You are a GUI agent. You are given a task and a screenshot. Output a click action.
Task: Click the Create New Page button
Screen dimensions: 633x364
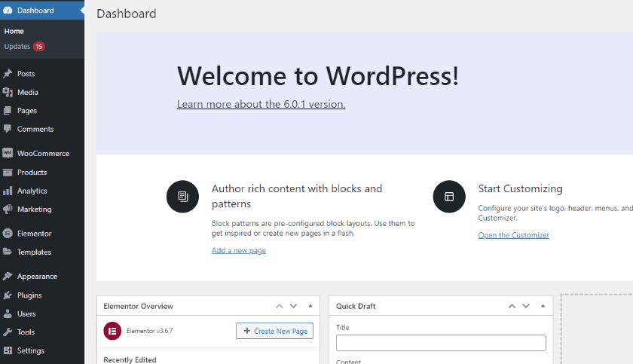tap(274, 331)
